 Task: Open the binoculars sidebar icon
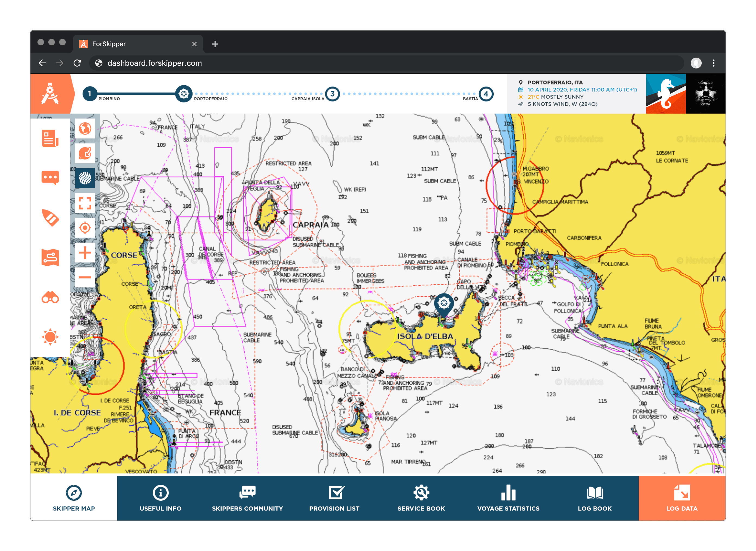click(x=50, y=297)
